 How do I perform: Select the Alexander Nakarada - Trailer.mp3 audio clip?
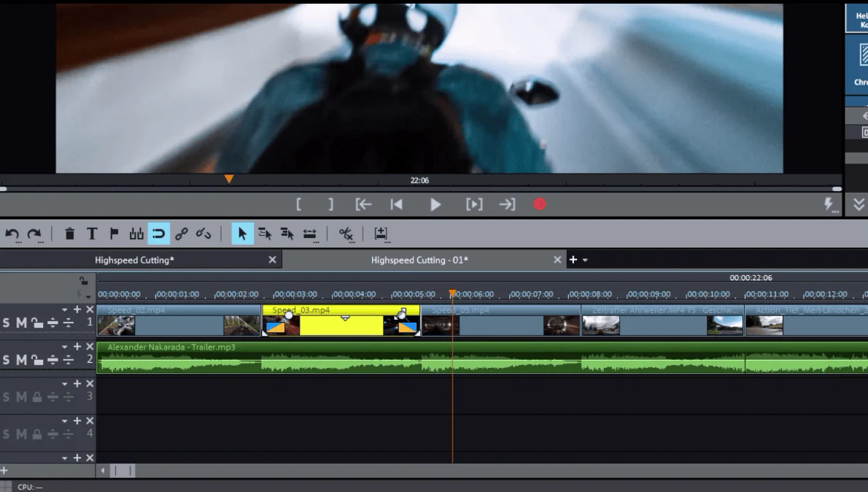[482, 358]
